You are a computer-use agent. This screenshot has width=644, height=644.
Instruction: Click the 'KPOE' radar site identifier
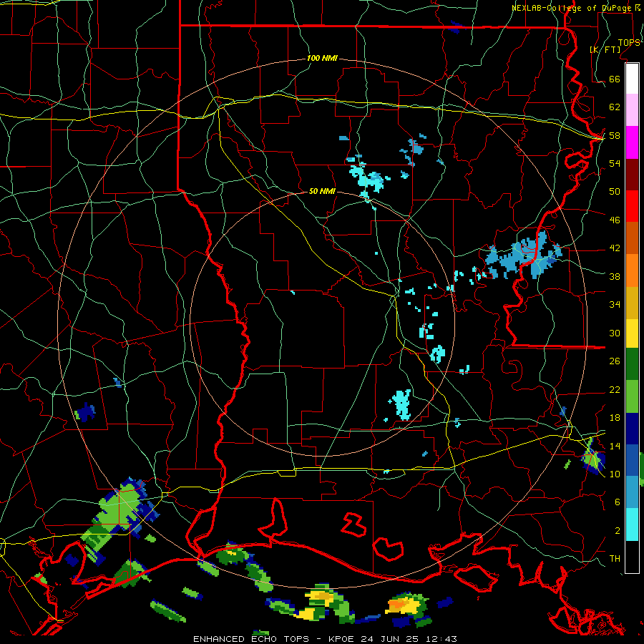343,639
